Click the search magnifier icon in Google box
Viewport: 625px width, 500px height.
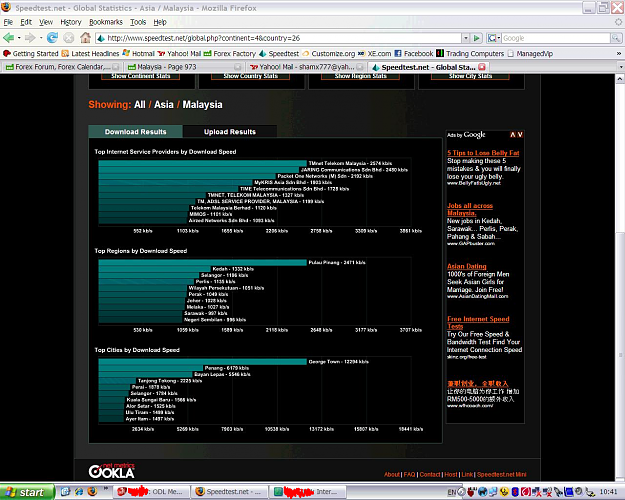tap(616, 38)
